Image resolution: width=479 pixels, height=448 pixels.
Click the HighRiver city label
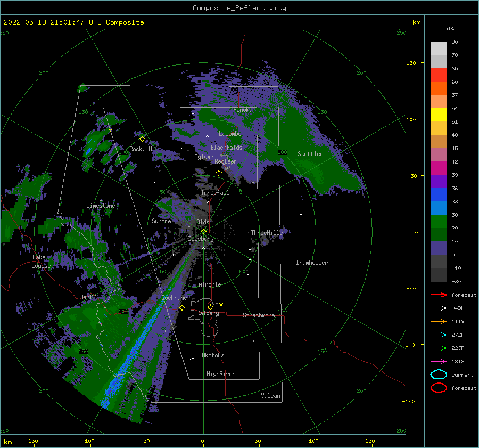(x=221, y=374)
